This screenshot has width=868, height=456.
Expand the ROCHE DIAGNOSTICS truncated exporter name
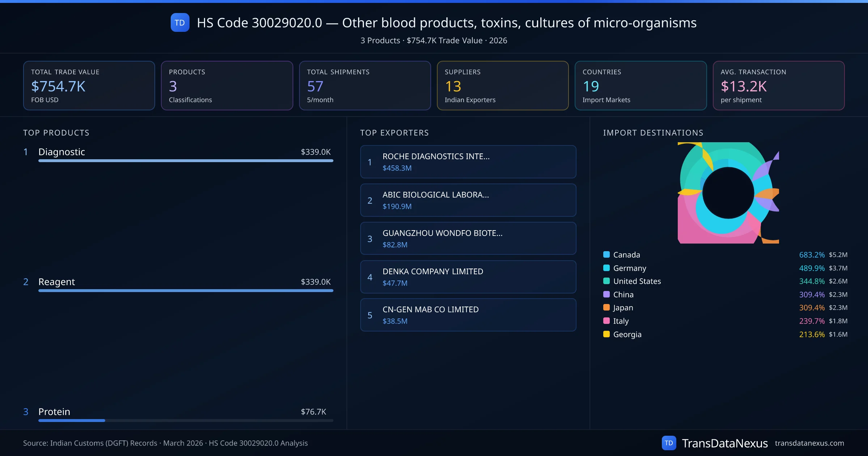(436, 157)
